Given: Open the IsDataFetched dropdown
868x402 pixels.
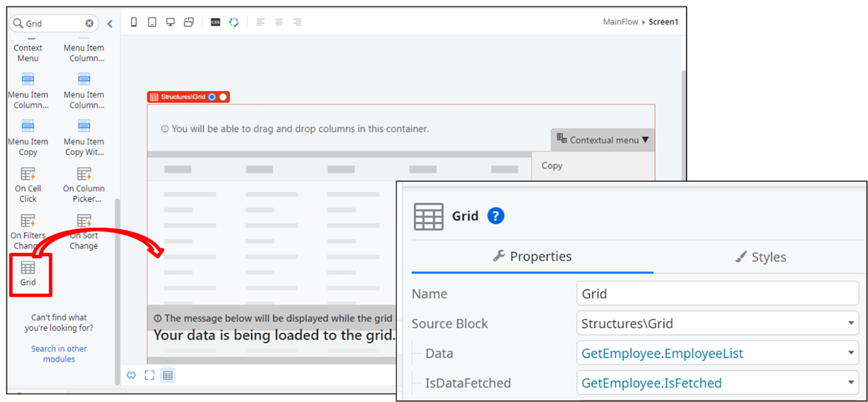Looking at the screenshot, I should tap(851, 383).
